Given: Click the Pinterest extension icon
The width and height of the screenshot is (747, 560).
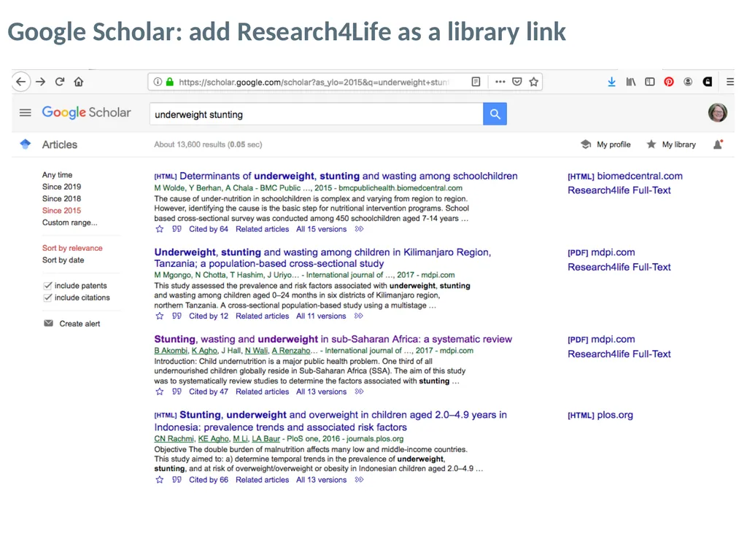Looking at the screenshot, I should (x=669, y=82).
